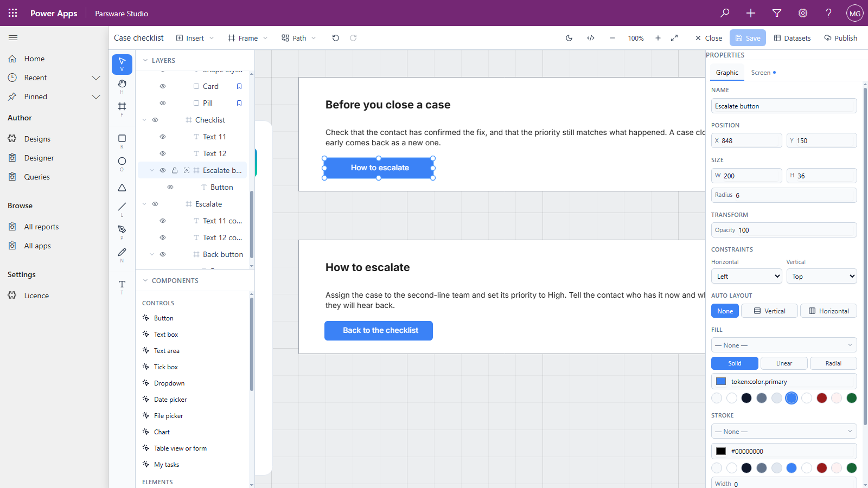
Task: Click the Undo arrow
Action: click(x=336, y=38)
